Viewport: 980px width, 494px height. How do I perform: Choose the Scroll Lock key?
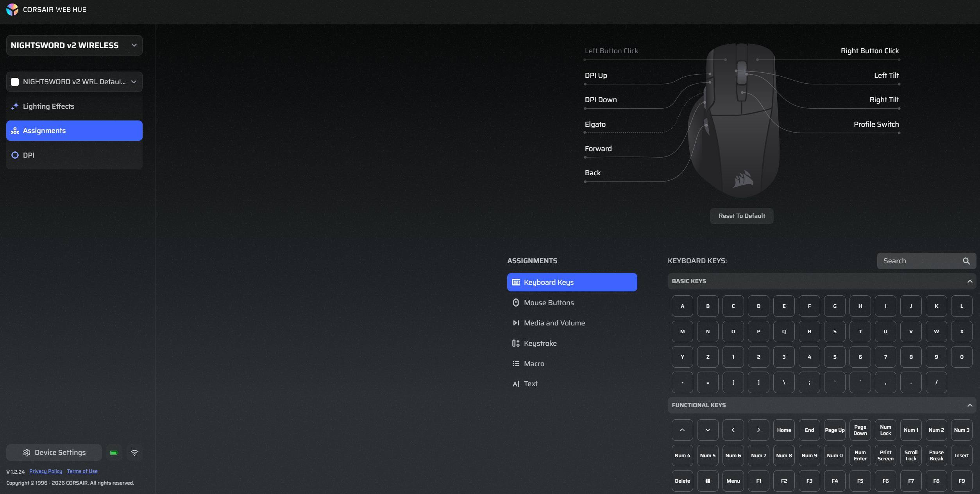(911, 455)
